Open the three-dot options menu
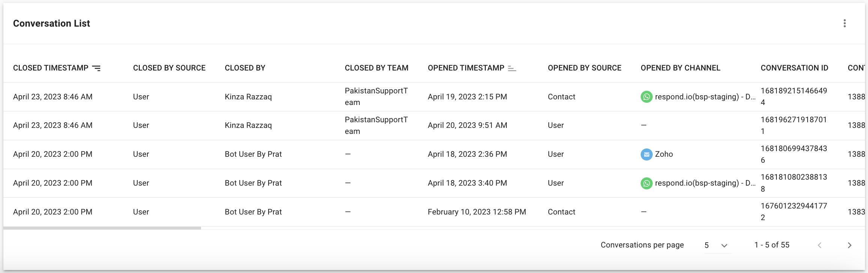868x273 pixels. pyautogui.click(x=844, y=23)
